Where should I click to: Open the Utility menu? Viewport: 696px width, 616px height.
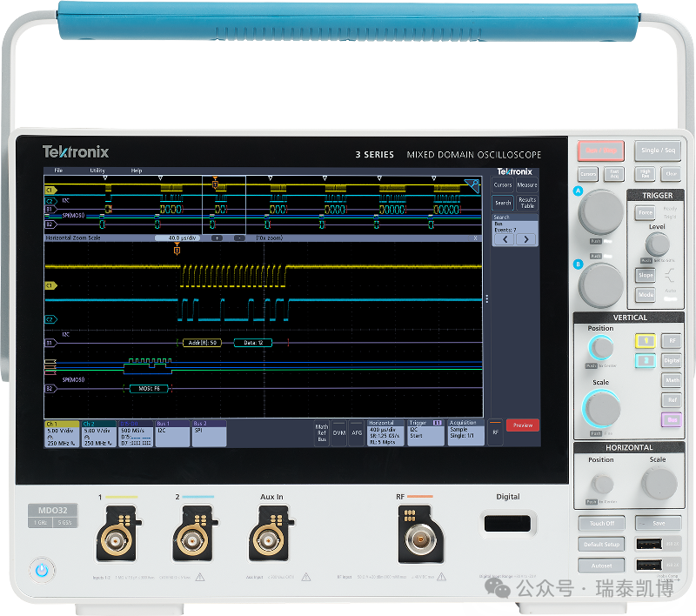point(97,171)
